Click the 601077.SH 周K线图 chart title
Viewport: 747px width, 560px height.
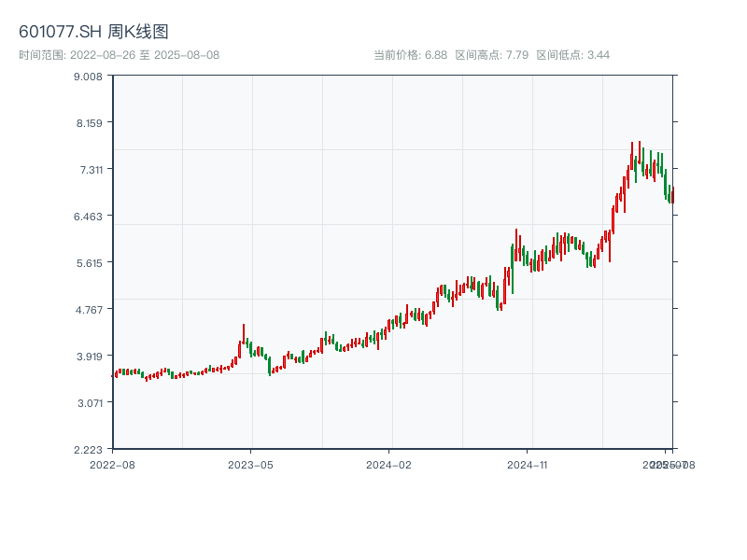(x=93, y=33)
